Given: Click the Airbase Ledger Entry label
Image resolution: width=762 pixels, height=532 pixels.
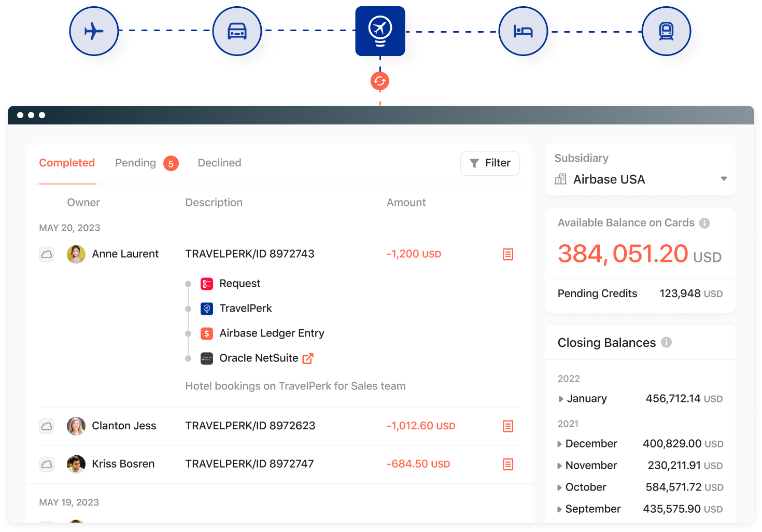Looking at the screenshot, I should (x=272, y=333).
